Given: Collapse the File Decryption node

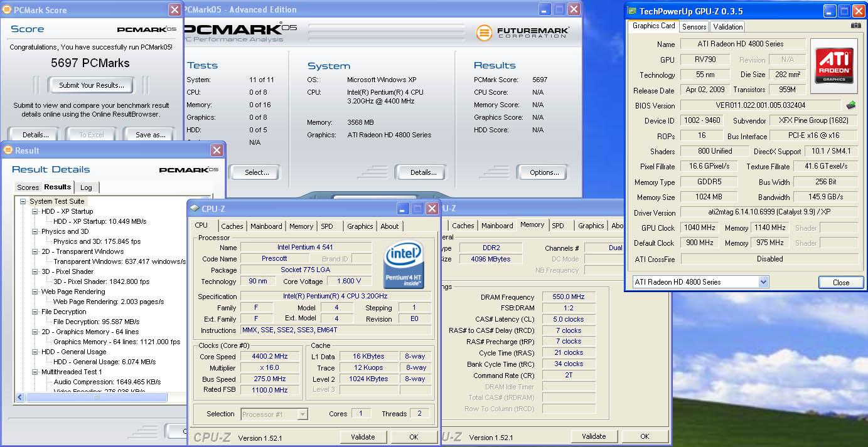Looking at the screenshot, I should point(35,312).
